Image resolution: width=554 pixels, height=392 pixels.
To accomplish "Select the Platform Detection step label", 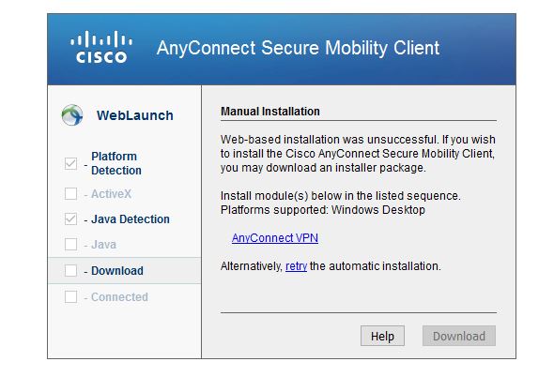I will 116,163.
